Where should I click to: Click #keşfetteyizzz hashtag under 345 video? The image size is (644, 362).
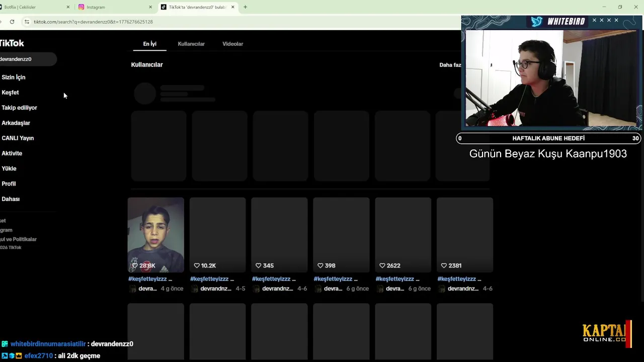point(271,279)
